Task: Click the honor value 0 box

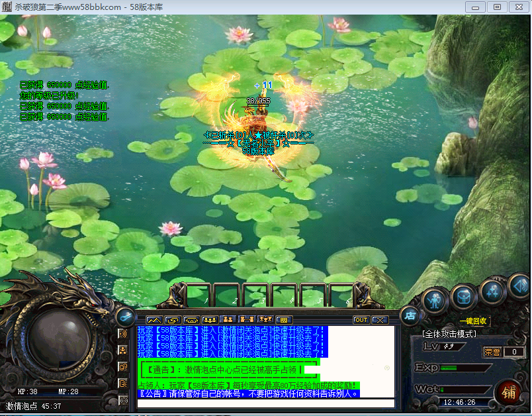Action: tap(514, 352)
